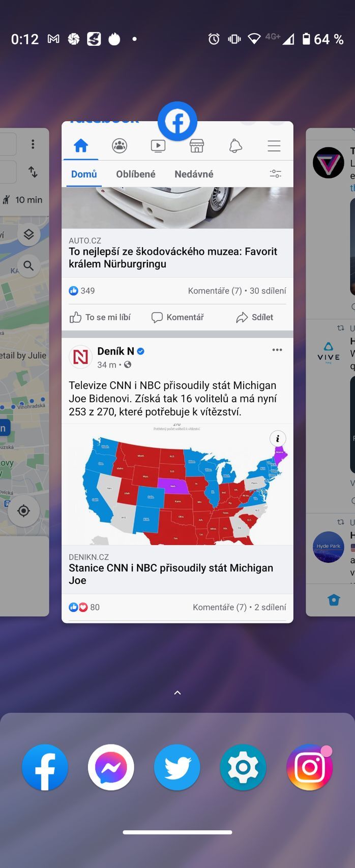Image resolution: width=355 pixels, height=868 pixels.
Task: Expand the app drawer with the up chevron
Action: point(177,693)
